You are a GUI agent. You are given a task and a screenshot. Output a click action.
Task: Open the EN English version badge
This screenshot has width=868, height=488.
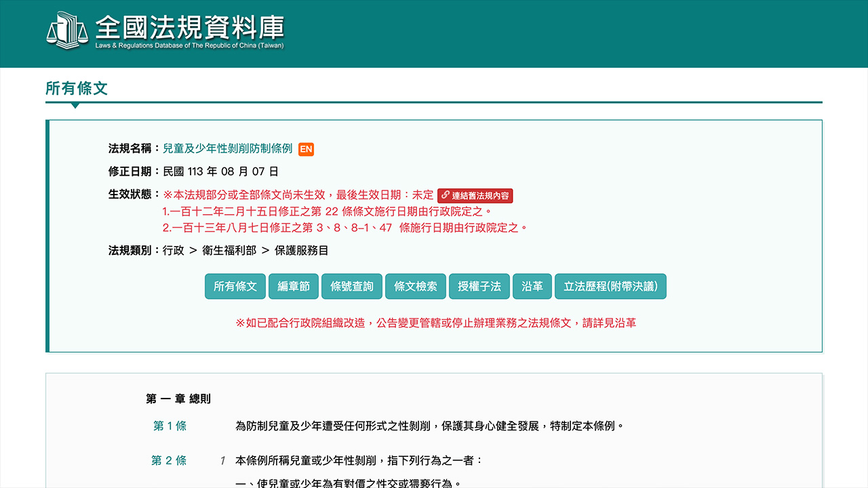[306, 149]
